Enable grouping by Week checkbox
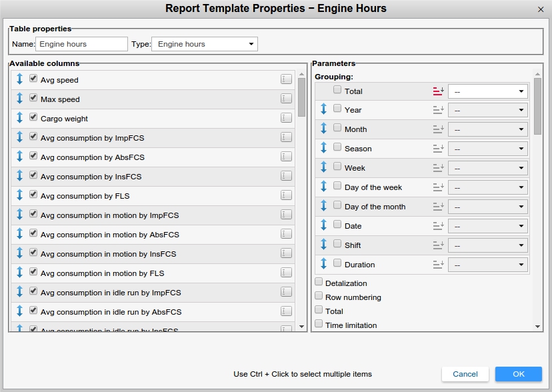552x392 pixels. click(337, 167)
